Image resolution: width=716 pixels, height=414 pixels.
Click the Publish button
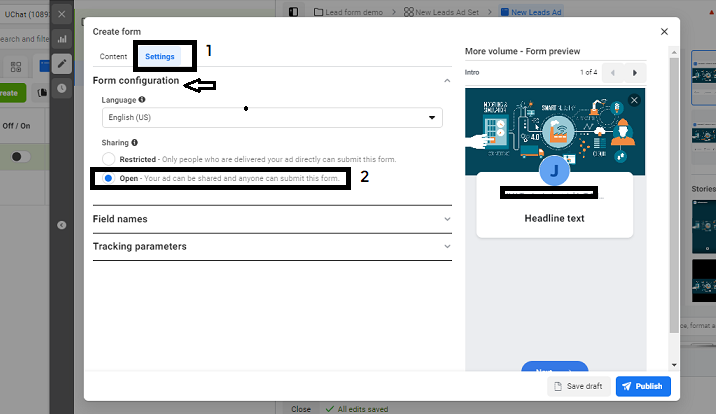tap(643, 387)
